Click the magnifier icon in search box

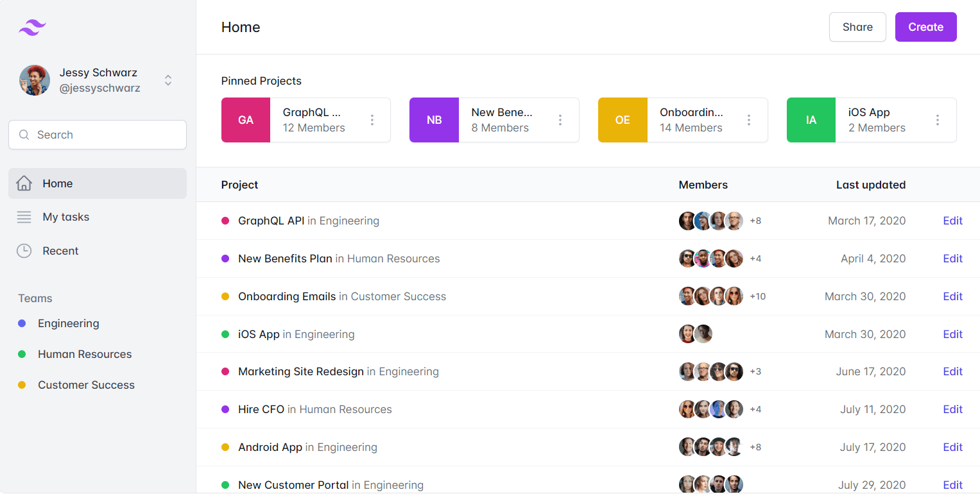pyautogui.click(x=24, y=135)
